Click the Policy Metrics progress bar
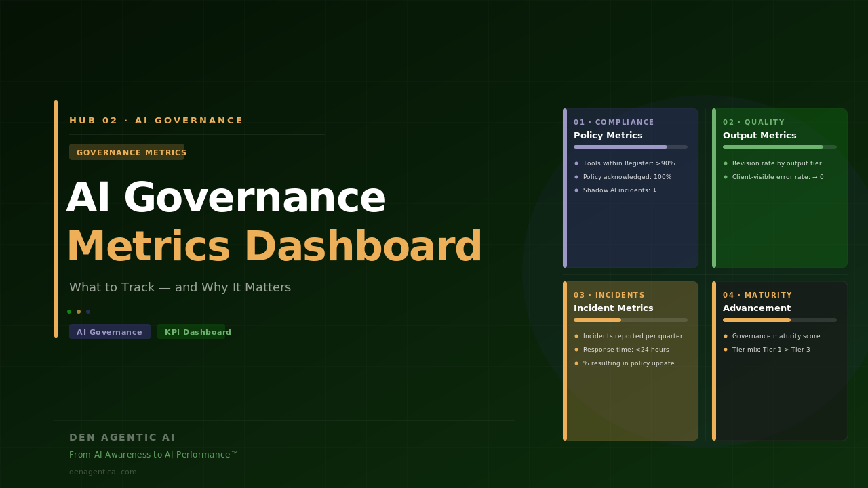The height and width of the screenshot is (488, 868). click(631, 147)
